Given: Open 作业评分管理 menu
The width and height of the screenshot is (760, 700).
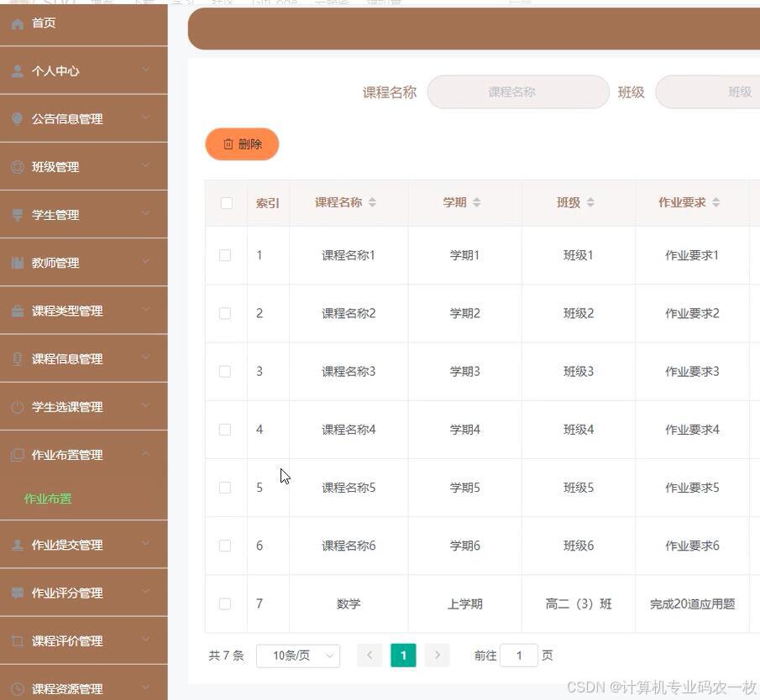Looking at the screenshot, I should click(84, 593).
